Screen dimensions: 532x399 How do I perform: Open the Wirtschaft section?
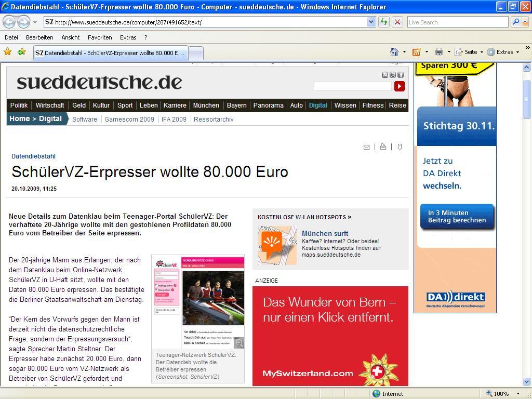[x=50, y=105]
